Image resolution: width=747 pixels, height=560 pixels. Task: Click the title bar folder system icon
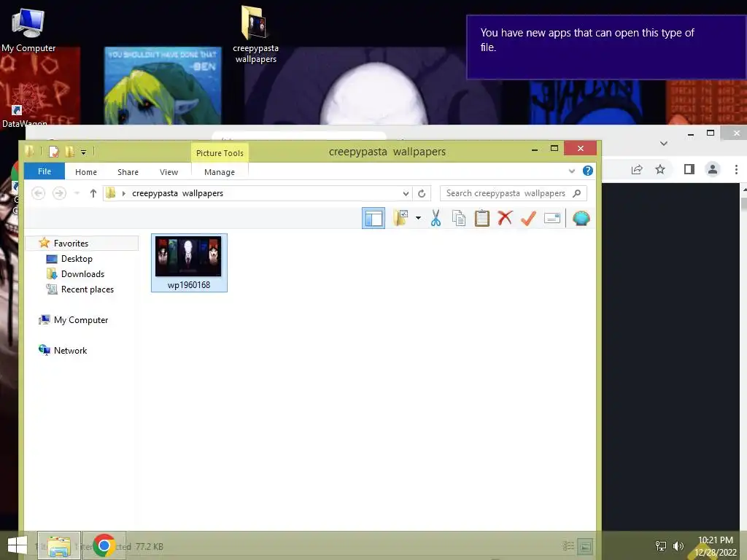(29, 152)
